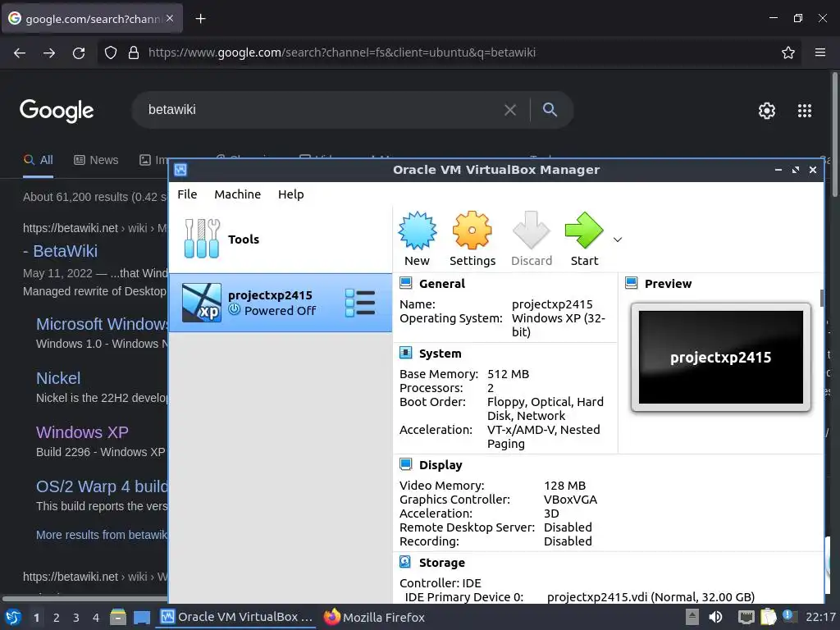The image size is (840, 630).
Task: Click the General section header icon
Action: (x=405, y=283)
